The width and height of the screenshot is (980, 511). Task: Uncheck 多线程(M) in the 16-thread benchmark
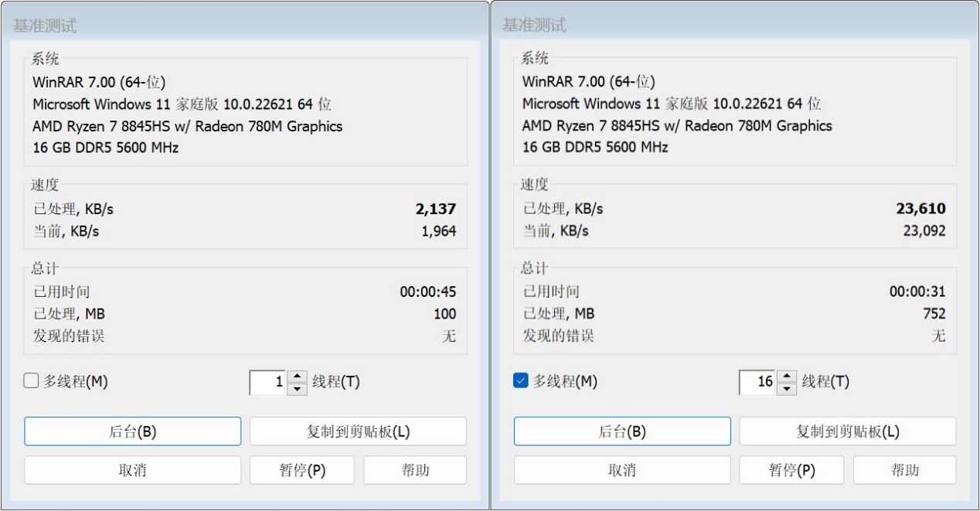tap(521, 381)
